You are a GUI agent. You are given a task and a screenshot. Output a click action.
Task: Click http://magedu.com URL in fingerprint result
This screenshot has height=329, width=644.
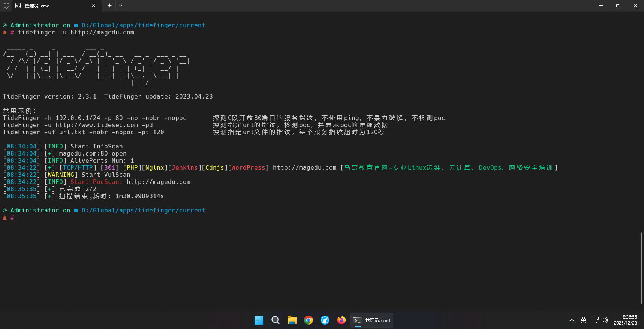tap(305, 168)
